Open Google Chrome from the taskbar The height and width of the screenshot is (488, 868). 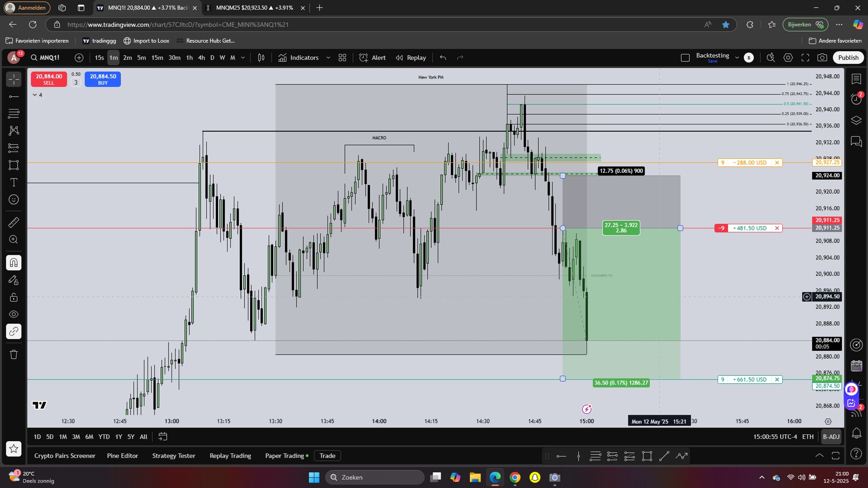tap(515, 477)
